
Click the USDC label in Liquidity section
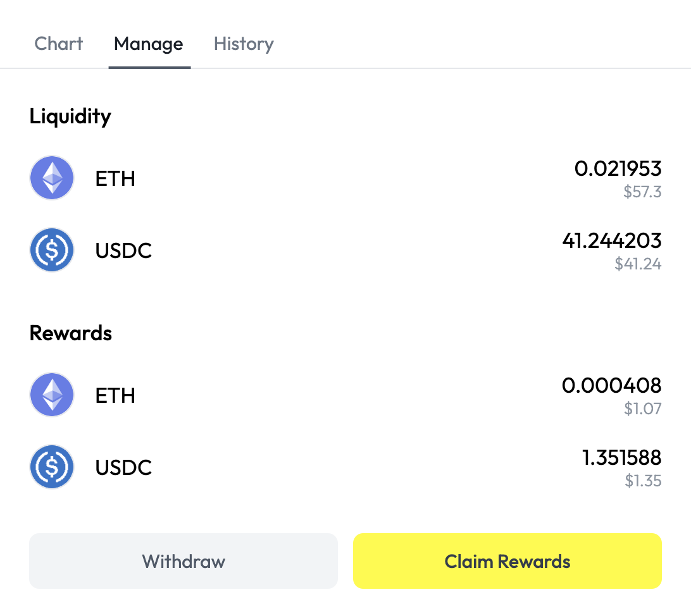[123, 251]
